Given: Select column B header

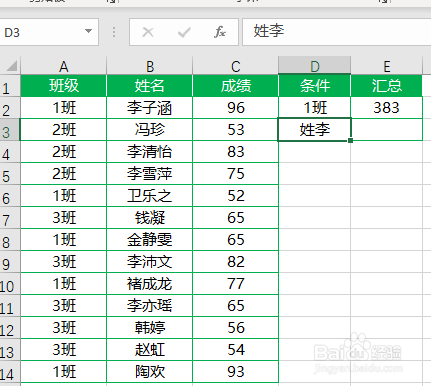Looking at the screenshot, I should [149, 66].
